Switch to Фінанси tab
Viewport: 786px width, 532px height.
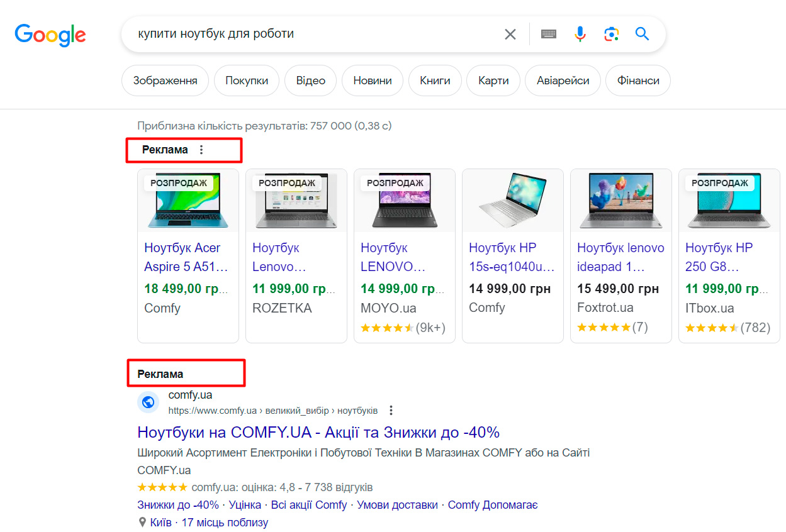[x=638, y=80]
